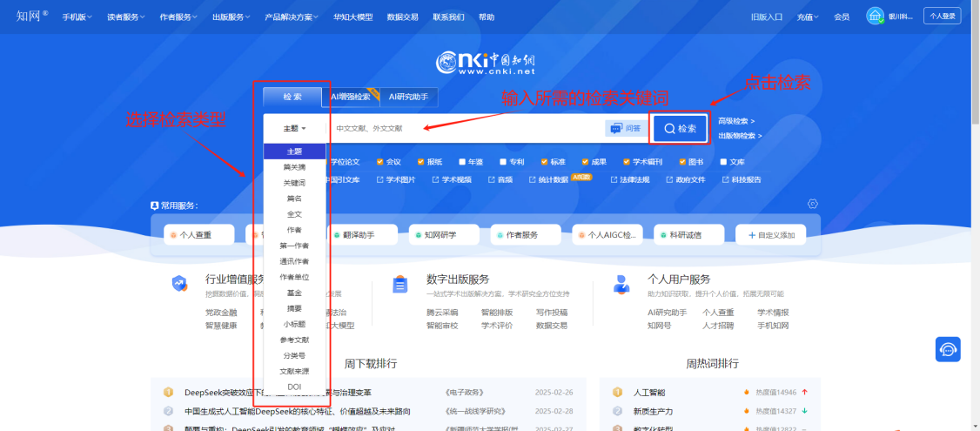
Task: Open the customer service headset icon
Action: click(x=948, y=349)
